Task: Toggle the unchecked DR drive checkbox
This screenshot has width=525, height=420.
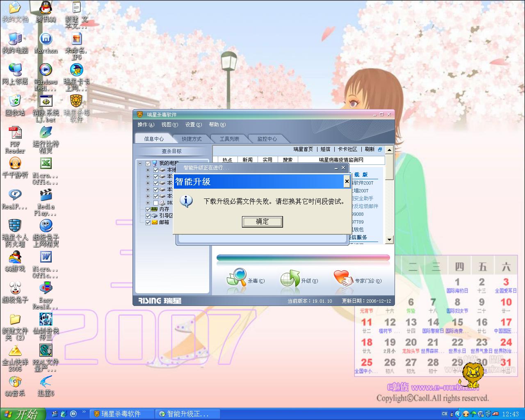Action: tap(155, 203)
